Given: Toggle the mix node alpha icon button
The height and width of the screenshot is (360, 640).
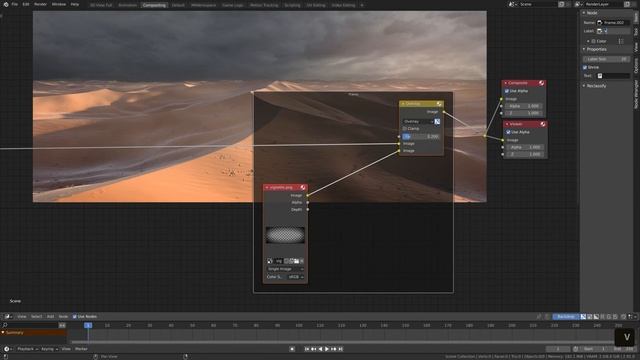Looking at the screenshot, I should (437, 122).
